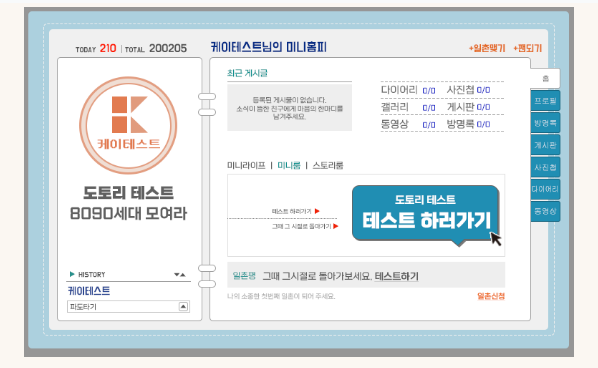Click the 일촌신청 link
This screenshot has width=598, height=368.
pyautogui.click(x=491, y=296)
